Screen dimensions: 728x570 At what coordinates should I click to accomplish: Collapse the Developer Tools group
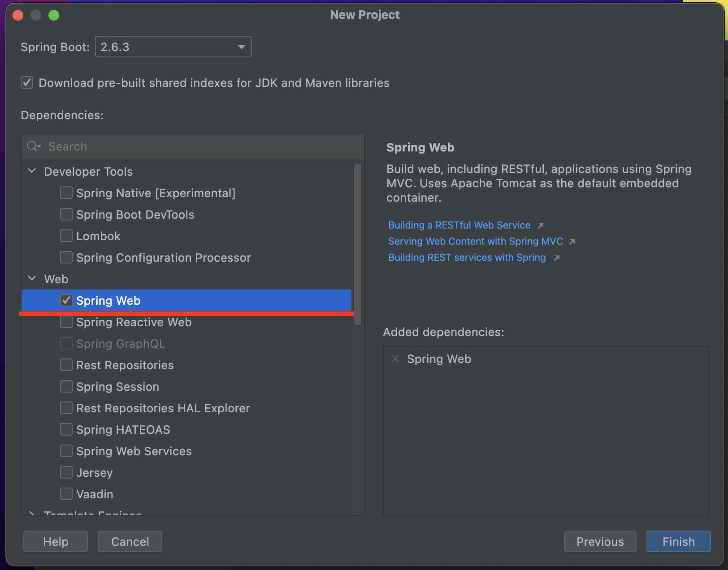(32, 171)
